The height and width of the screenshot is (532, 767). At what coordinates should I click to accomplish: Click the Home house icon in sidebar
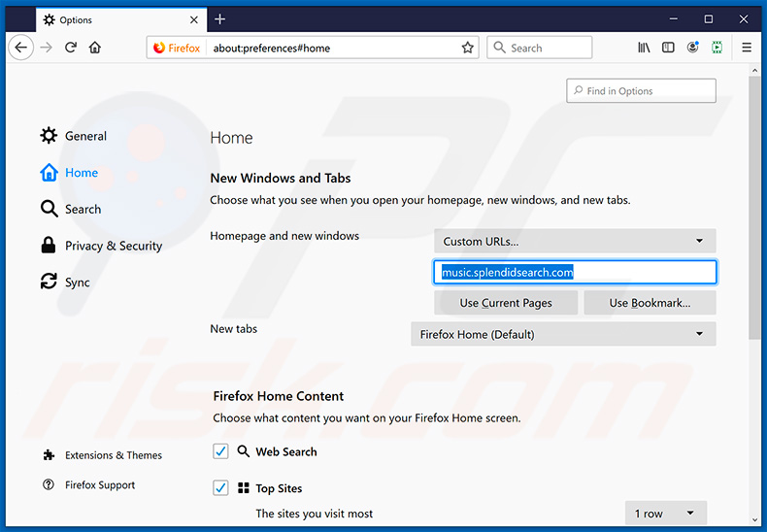tap(49, 172)
